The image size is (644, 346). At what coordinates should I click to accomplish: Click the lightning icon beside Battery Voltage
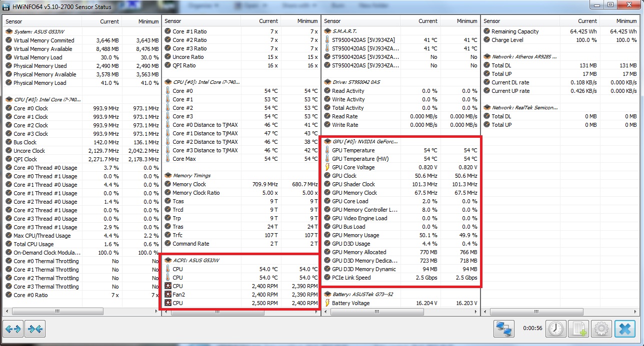tap(328, 303)
